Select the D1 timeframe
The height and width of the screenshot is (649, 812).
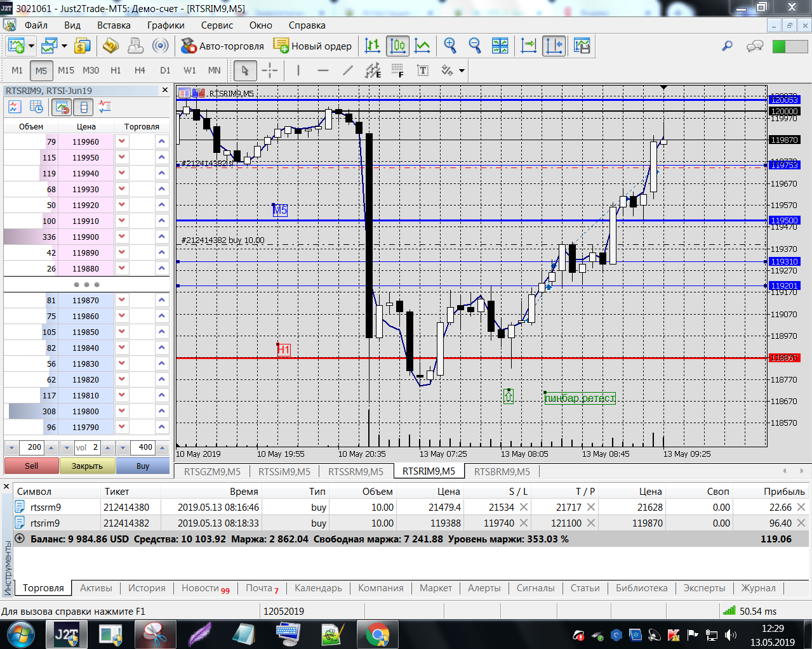[x=165, y=70]
